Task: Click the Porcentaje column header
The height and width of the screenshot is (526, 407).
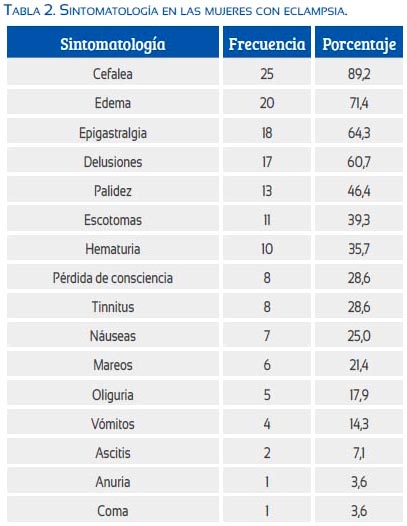Action: click(x=359, y=44)
